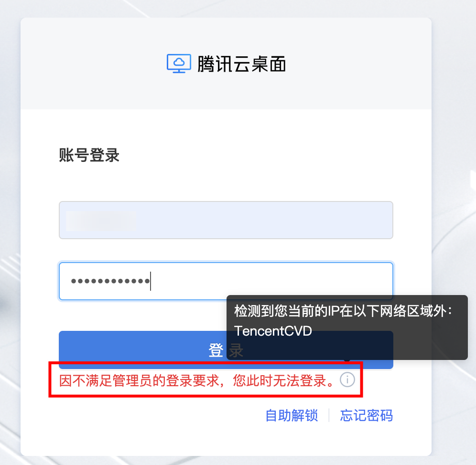Click the 腾讯云桌面 title text
The width and height of the screenshot is (476, 465).
coord(242,64)
